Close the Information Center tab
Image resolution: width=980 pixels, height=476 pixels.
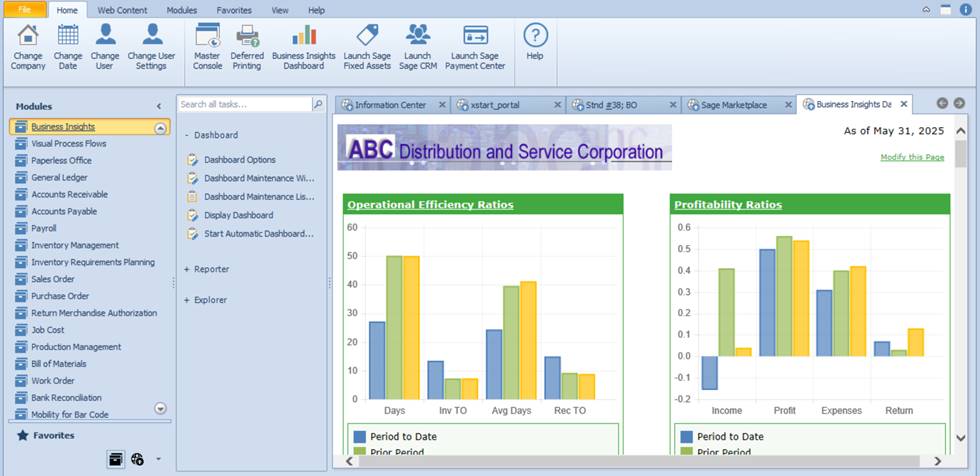click(x=442, y=105)
